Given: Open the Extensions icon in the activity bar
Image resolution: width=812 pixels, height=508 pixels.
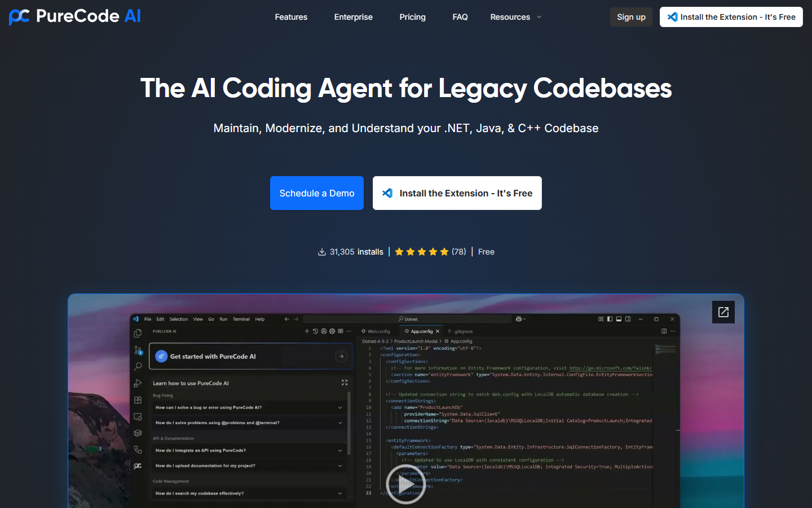Looking at the screenshot, I should [x=138, y=400].
